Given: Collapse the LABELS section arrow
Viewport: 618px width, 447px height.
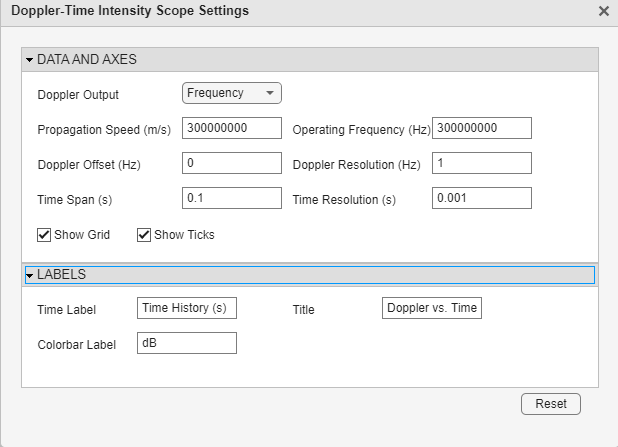Looking at the screenshot, I should coord(30,275).
